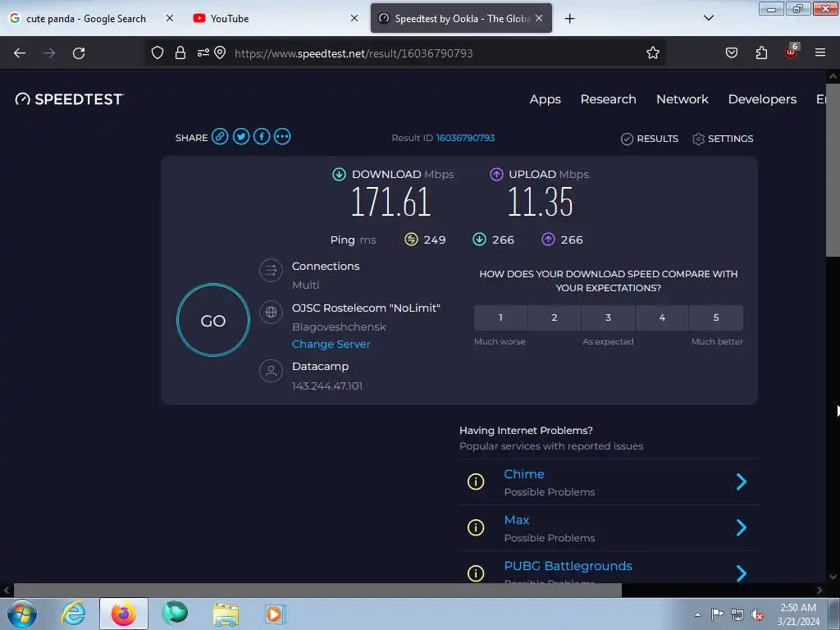Click the Change Server link
Screen dimensions: 840x630
[x=331, y=344]
